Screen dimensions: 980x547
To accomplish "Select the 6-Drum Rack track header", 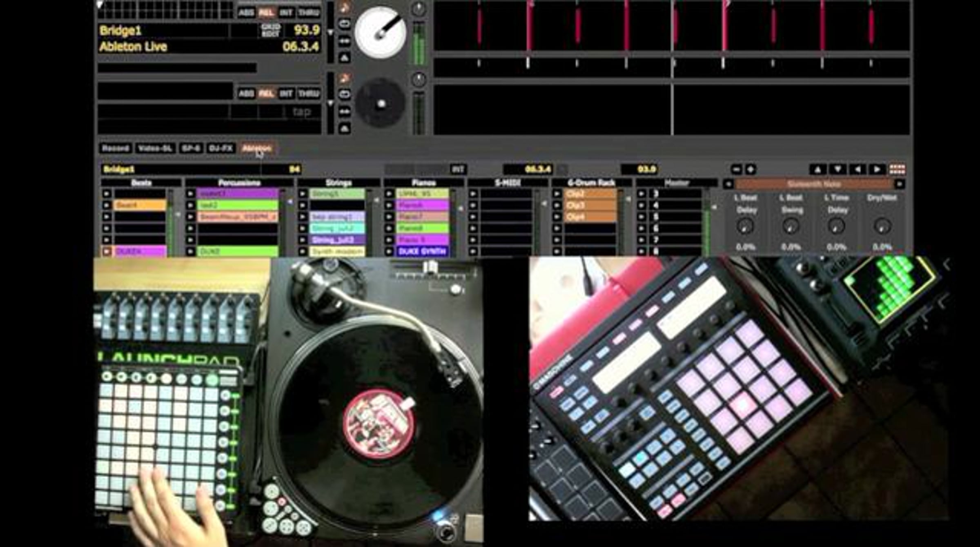I will tap(591, 183).
